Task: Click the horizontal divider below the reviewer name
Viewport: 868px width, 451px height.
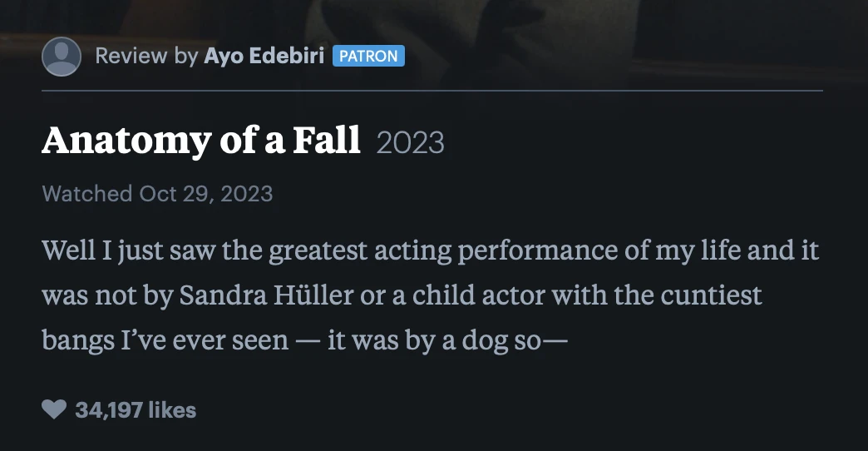Action: point(432,89)
